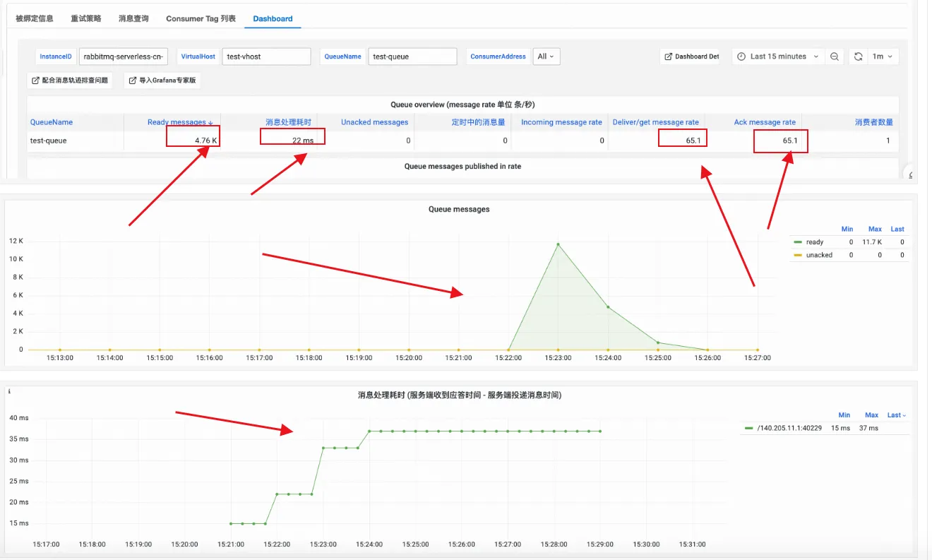Open 配合消息轨迹排查问题 link
The height and width of the screenshot is (560, 932).
(69, 81)
